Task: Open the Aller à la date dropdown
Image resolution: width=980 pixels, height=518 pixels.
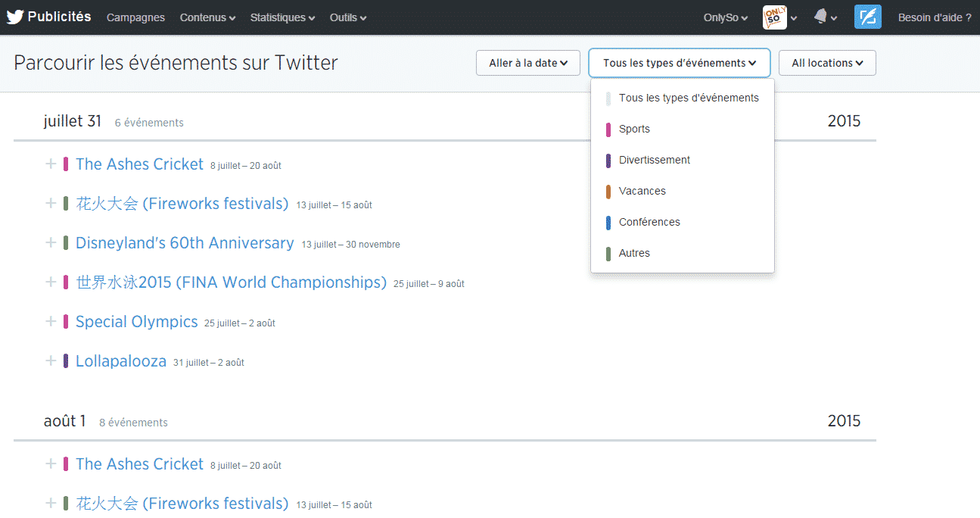Action: tap(528, 63)
